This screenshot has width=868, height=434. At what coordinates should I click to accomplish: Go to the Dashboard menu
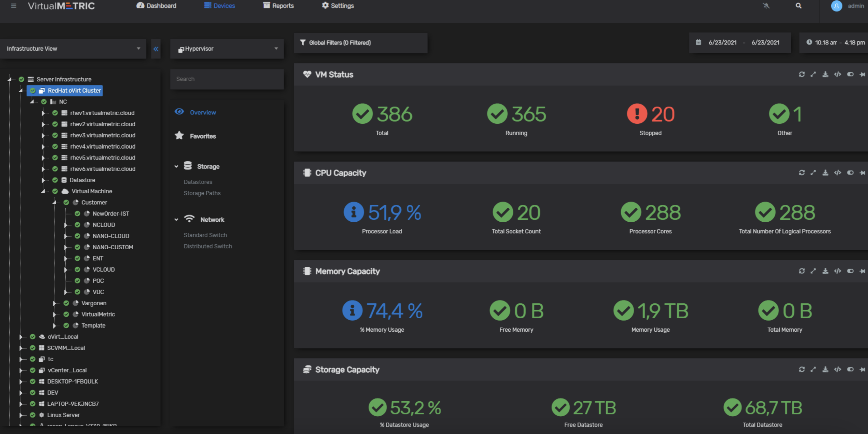click(x=156, y=6)
